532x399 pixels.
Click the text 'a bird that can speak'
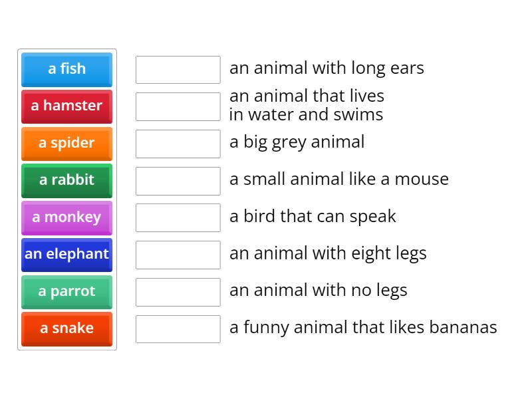click(x=313, y=217)
